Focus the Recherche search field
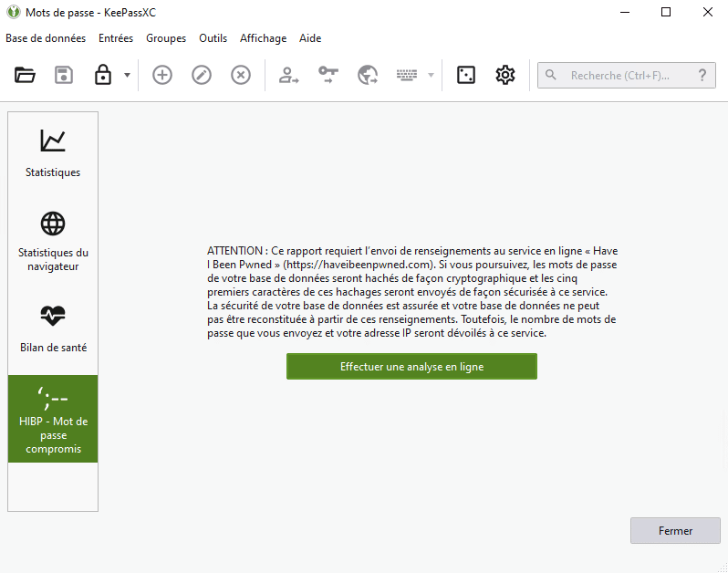This screenshot has height=573, width=728. [x=627, y=75]
